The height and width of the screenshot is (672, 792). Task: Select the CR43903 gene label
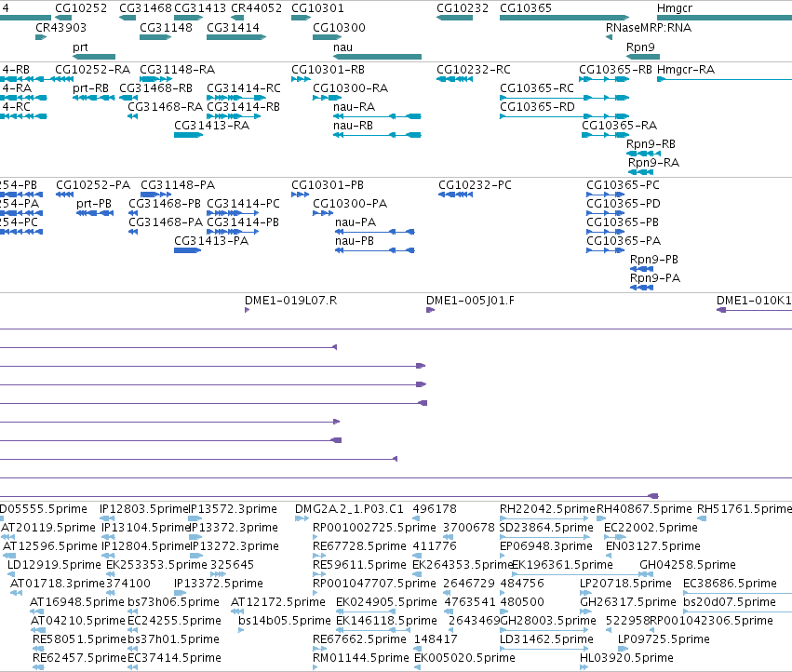pyautogui.click(x=61, y=27)
